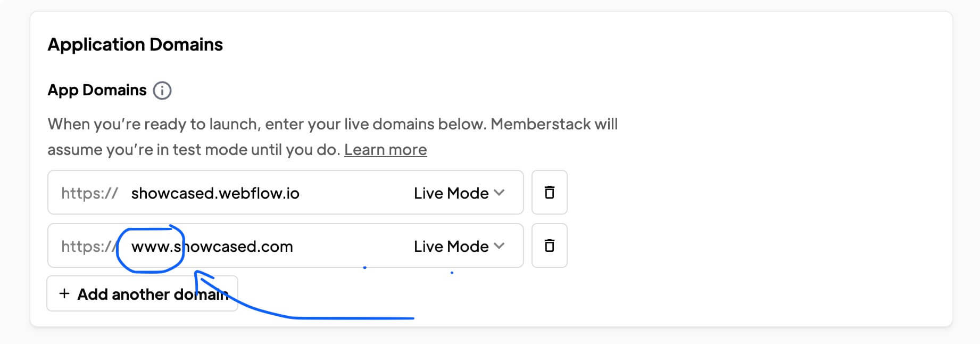Click the Add another domain button
Screen dimensions: 980x344
142,293
